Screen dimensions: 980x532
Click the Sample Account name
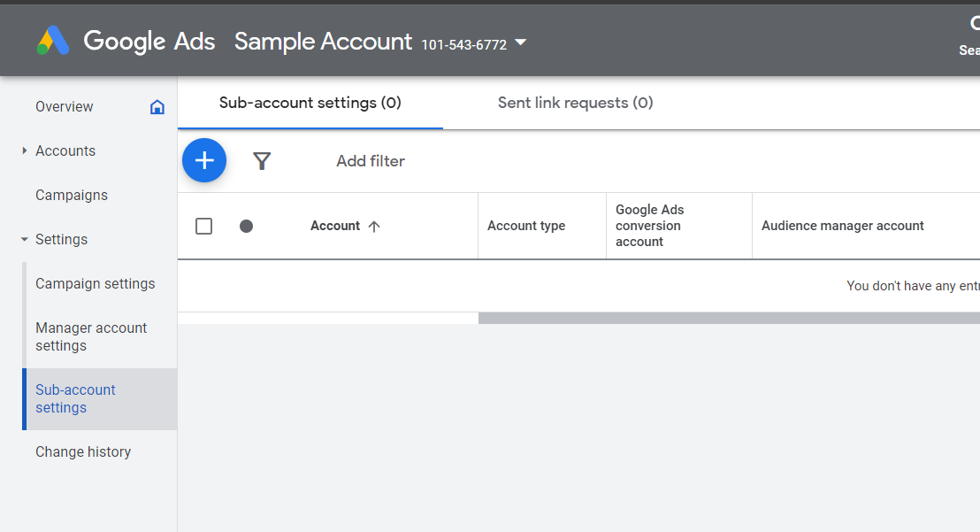tap(323, 42)
